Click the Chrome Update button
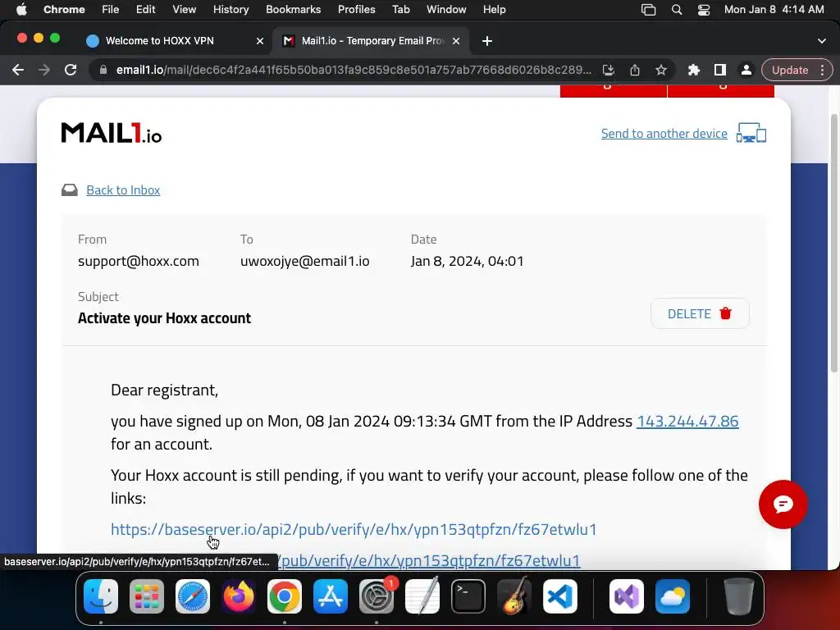Screen dimensions: 840x630 coord(790,71)
